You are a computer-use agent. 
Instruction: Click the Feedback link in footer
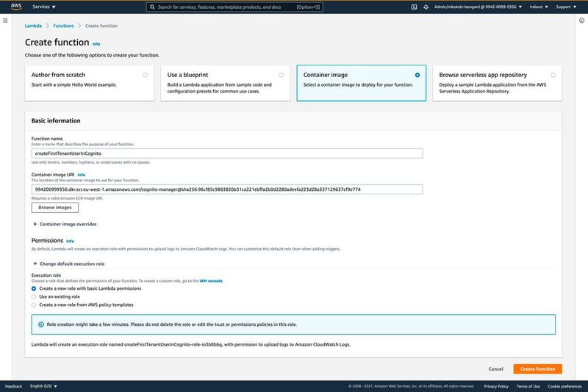(x=13, y=386)
